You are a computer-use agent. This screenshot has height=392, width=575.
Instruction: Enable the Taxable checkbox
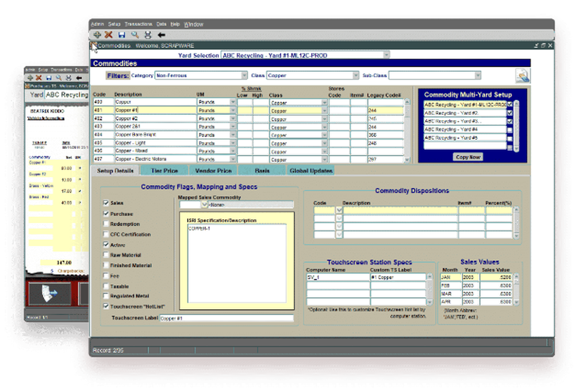point(106,286)
